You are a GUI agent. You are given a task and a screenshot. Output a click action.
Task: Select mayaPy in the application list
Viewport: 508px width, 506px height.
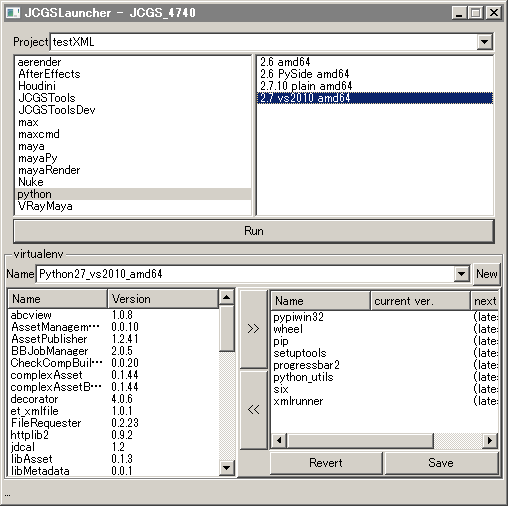point(133,158)
